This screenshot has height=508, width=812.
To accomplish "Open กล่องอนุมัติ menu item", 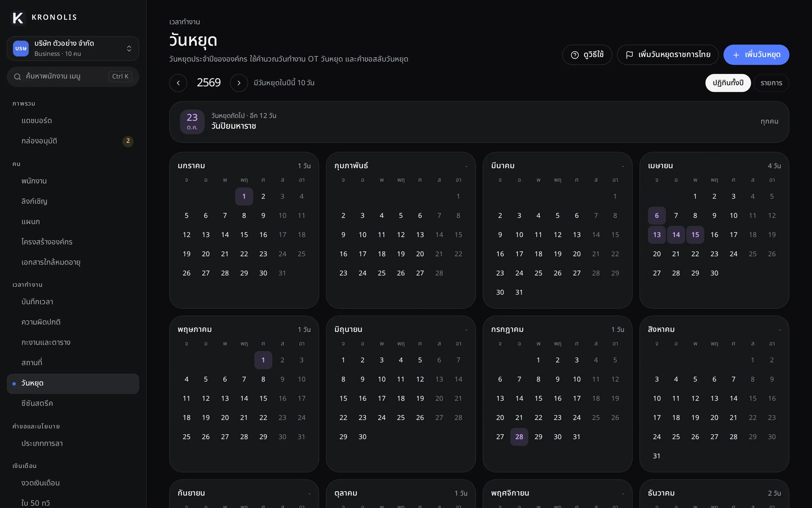I will click(73, 141).
